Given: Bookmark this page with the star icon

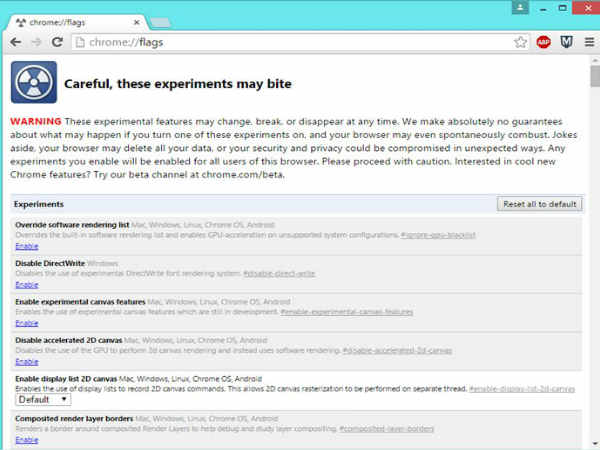Looking at the screenshot, I should 520,42.
